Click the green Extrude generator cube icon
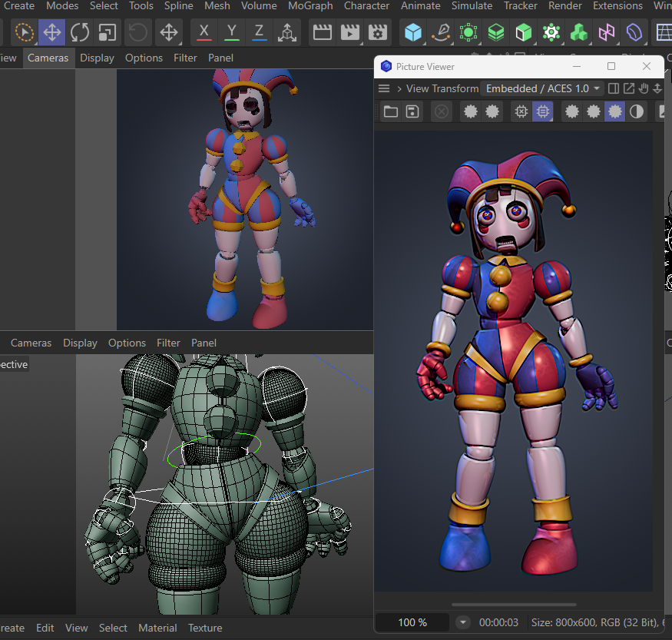 click(524, 32)
